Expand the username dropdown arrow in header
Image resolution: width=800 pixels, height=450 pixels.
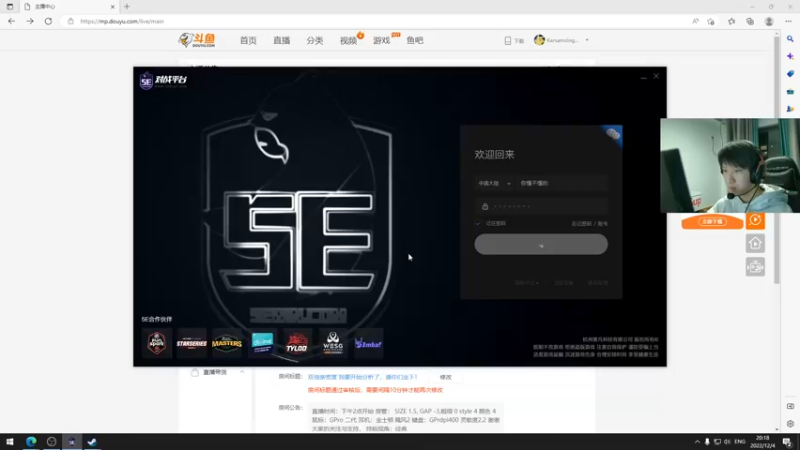pyautogui.click(x=587, y=40)
